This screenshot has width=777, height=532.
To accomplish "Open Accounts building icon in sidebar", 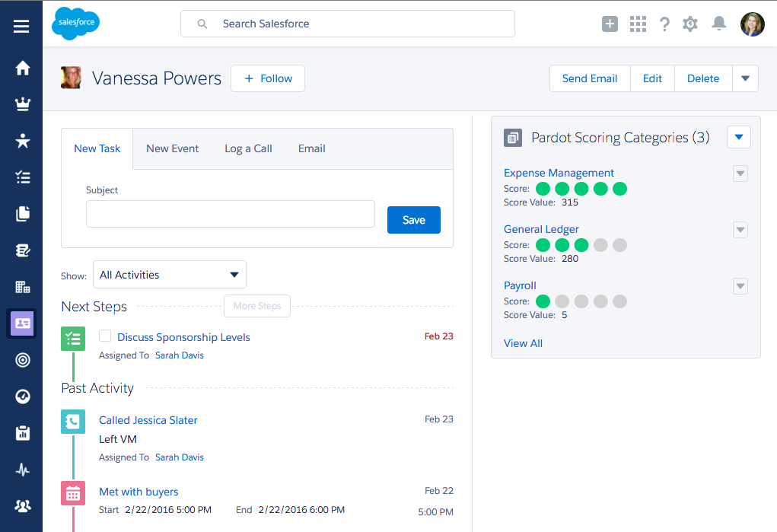I will pos(22,287).
